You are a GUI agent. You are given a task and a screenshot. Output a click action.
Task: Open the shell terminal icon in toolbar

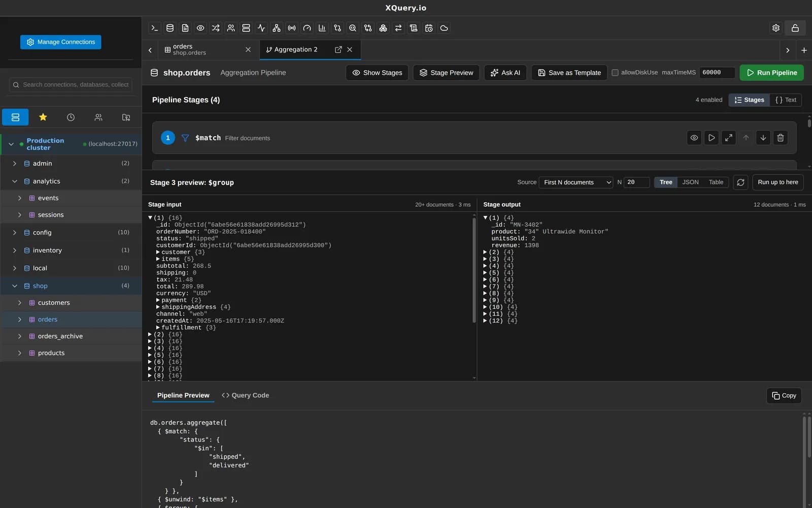click(x=155, y=28)
